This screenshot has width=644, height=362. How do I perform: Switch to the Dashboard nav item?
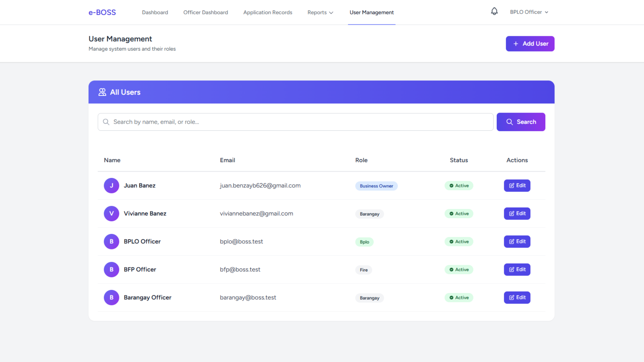155,12
